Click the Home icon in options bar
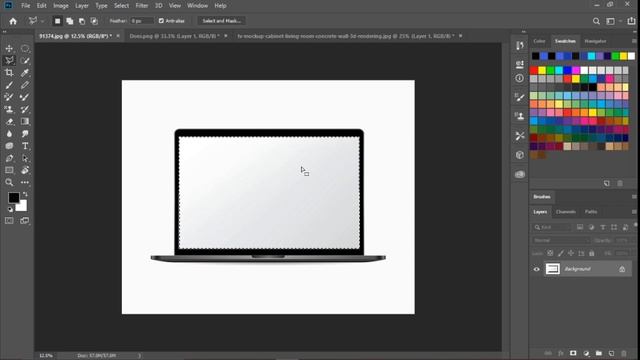640x360 pixels. pos(13,21)
